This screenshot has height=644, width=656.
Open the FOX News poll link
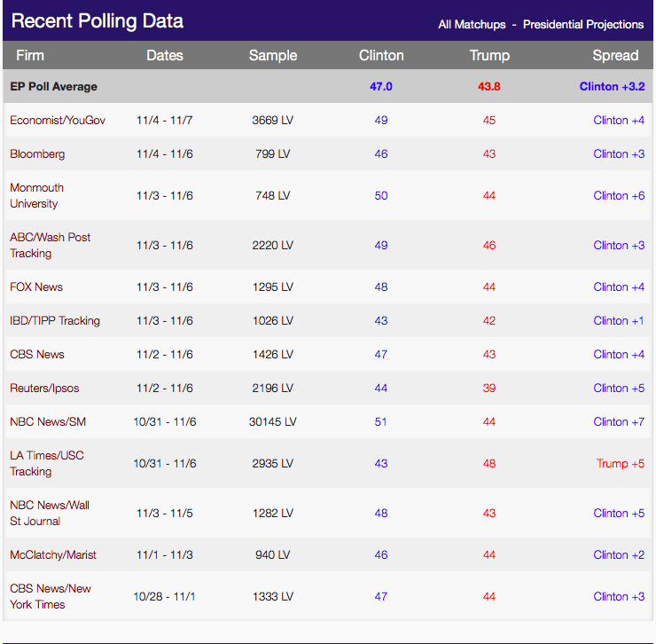(36, 287)
